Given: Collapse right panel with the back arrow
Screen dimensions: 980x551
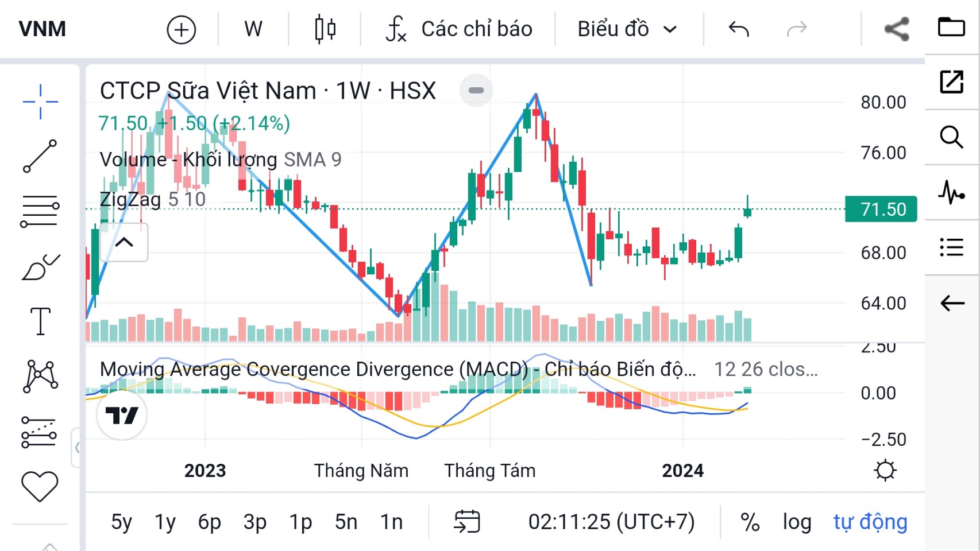Looking at the screenshot, I should click(x=951, y=303).
